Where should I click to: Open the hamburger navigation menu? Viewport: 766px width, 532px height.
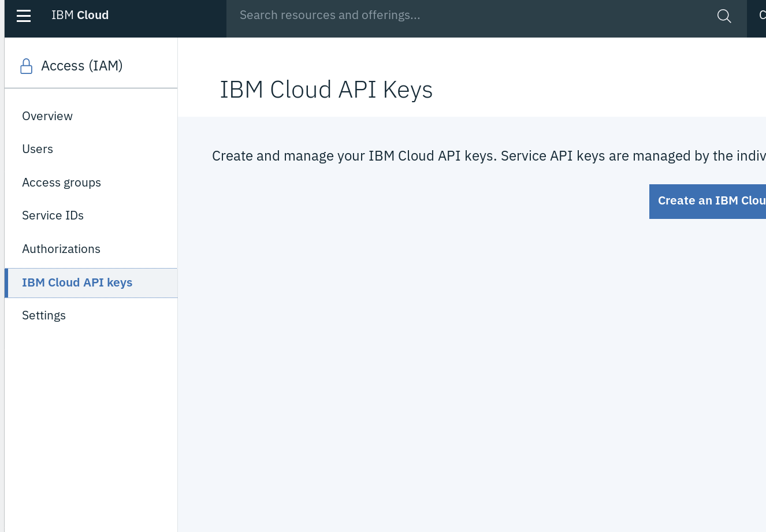pos(24,16)
